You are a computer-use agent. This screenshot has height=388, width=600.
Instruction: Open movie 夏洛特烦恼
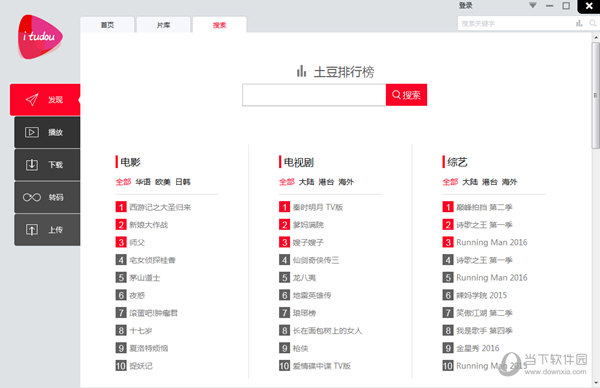(x=148, y=348)
